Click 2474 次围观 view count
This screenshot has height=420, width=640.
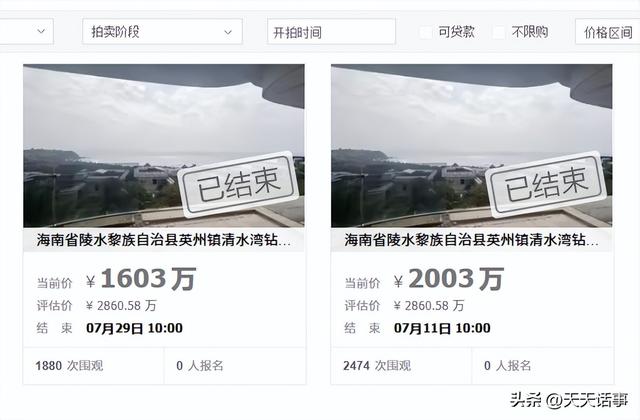[377, 365]
